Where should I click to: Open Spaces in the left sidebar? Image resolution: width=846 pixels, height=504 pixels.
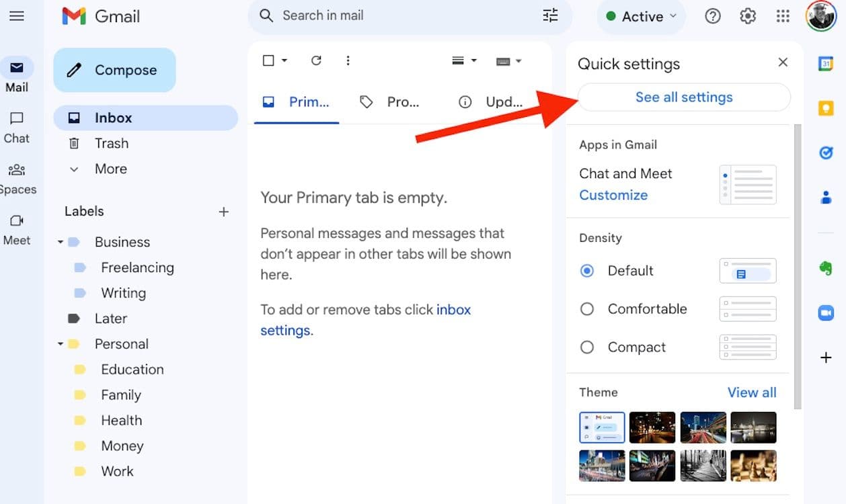click(x=17, y=177)
